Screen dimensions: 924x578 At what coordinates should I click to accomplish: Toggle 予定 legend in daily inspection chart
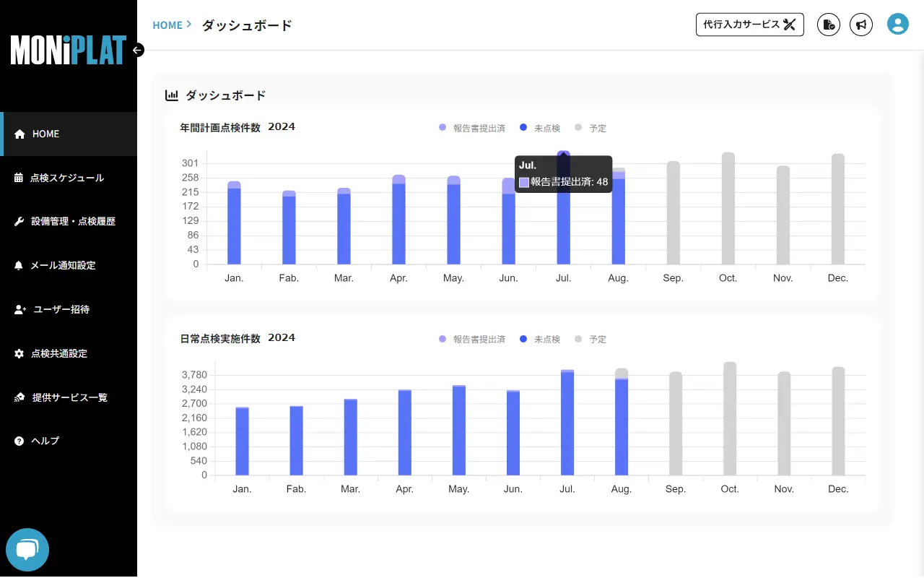pyautogui.click(x=590, y=339)
